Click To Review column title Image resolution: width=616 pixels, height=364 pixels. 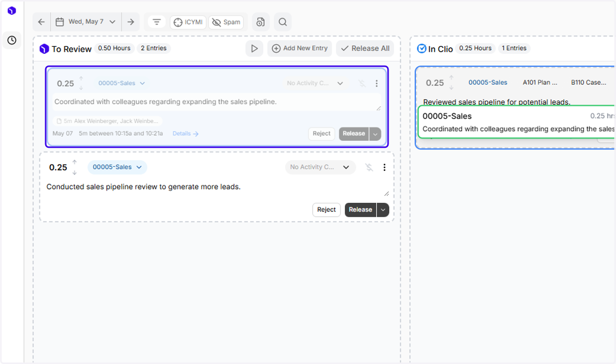71,49
